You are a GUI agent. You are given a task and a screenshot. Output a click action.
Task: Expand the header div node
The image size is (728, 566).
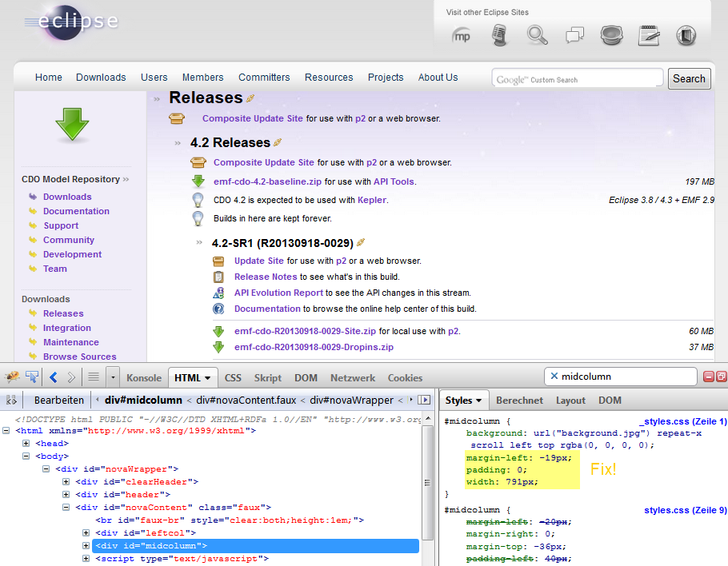tap(66, 495)
